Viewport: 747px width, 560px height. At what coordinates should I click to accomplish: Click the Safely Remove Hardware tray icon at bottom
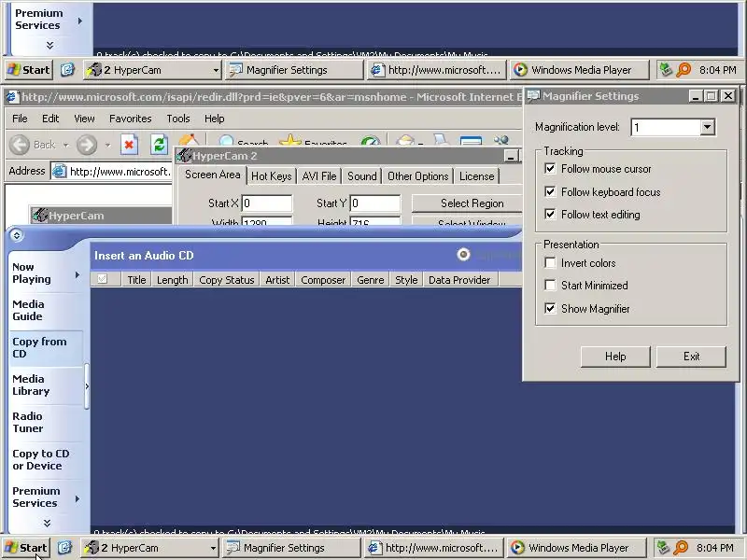coord(663,548)
